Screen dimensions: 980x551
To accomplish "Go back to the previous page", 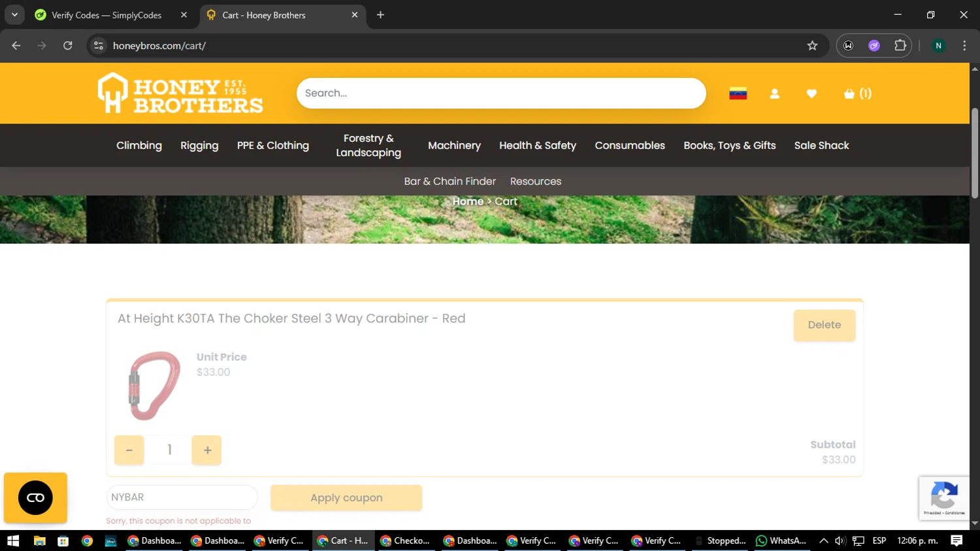I will 16,46.
